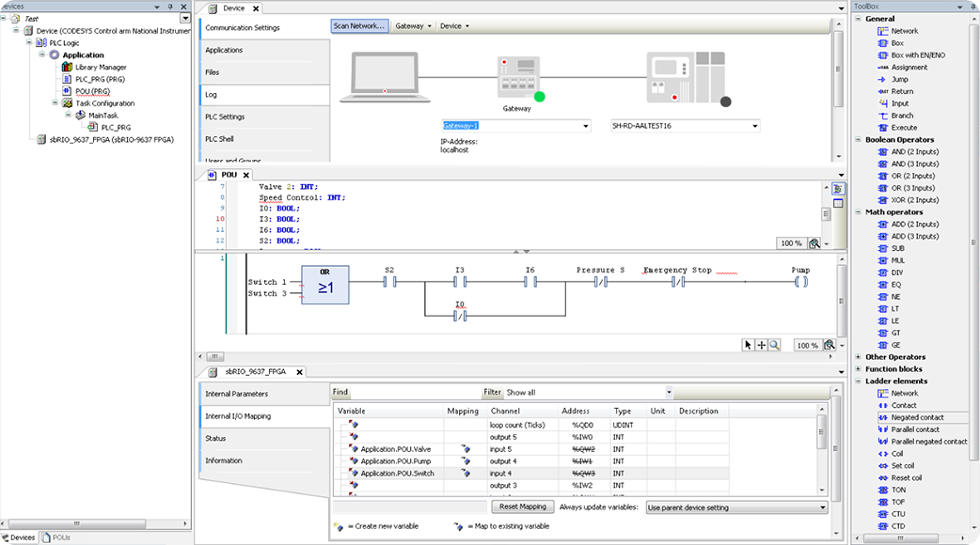Image resolution: width=980 pixels, height=545 pixels.
Task: Click the Scan Network button
Action: (359, 26)
